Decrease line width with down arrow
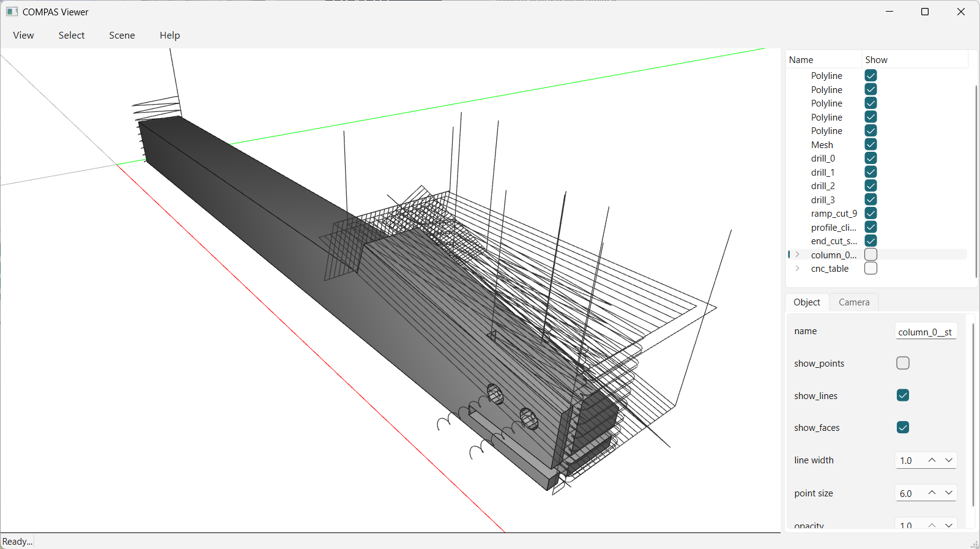 click(949, 460)
